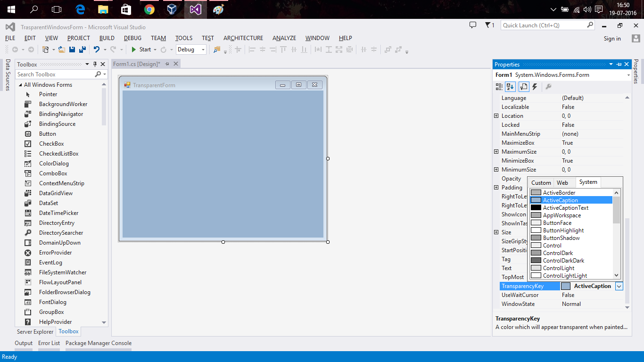This screenshot has height=362, width=644.
Task: Click the Undo icon on the toolbar
Action: tap(97, 49)
